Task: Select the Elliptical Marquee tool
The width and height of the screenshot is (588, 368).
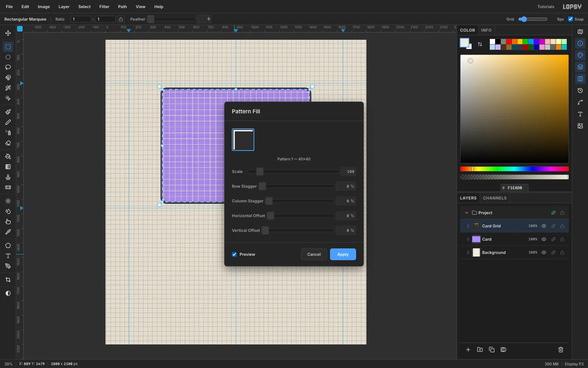Action: click(8, 57)
